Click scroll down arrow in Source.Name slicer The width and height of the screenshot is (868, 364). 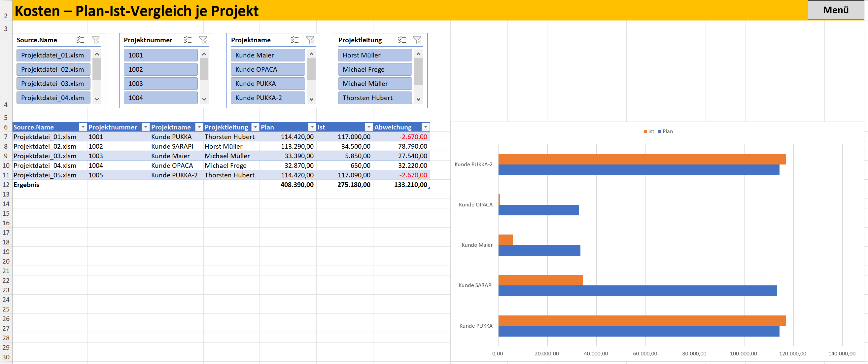pos(97,99)
